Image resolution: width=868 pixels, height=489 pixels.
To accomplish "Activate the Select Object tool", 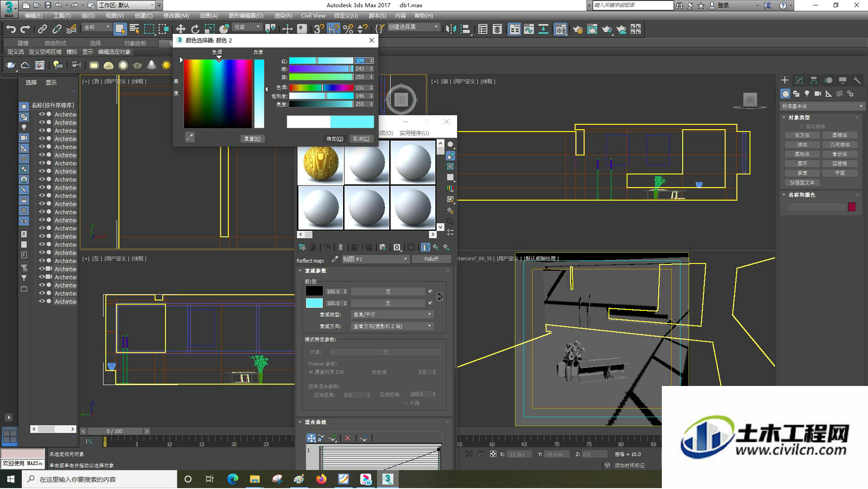I will click(120, 29).
